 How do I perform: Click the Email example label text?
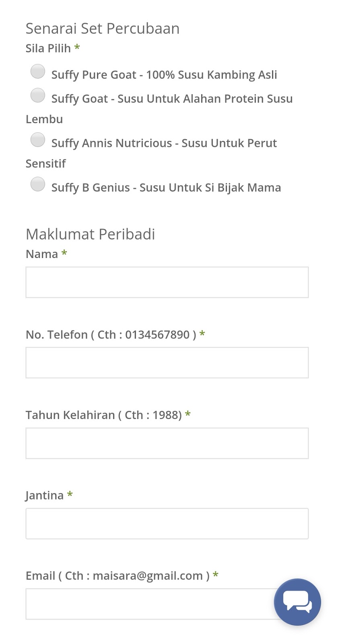[117, 576]
